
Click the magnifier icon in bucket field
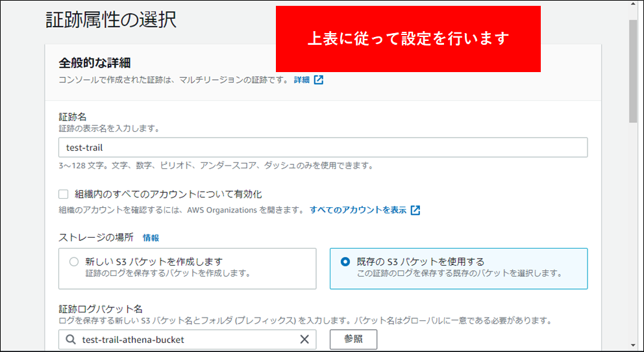(x=70, y=340)
